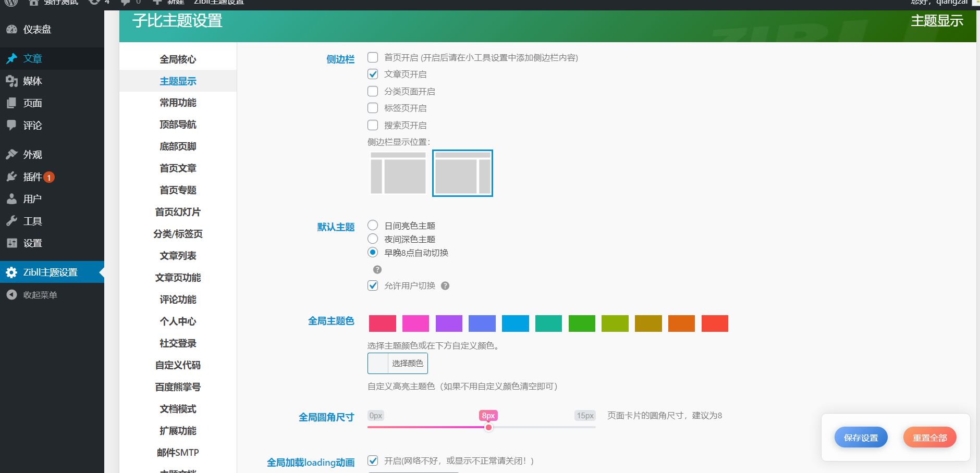Click the Tools wrench icon
980x473 pixels.
pyautogui.click(x=11, y=221)
